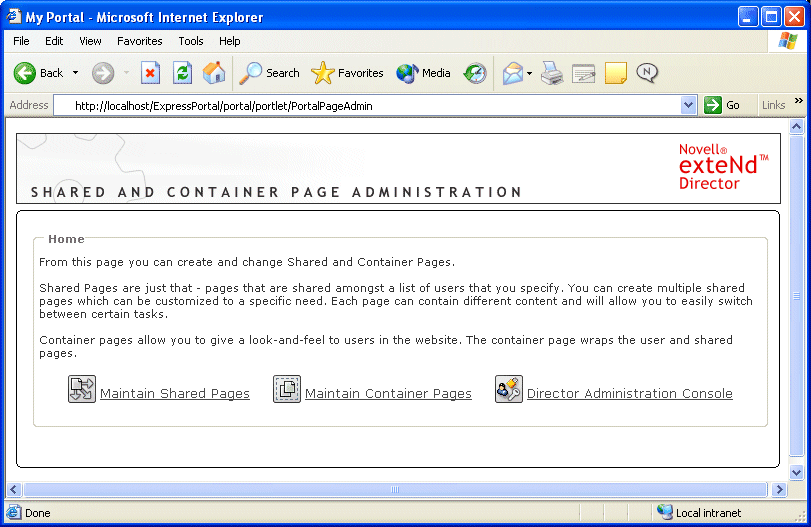Click the horizontal scrollbar left arrow
The height and width of the screenshot is (527, 811).
14,489
